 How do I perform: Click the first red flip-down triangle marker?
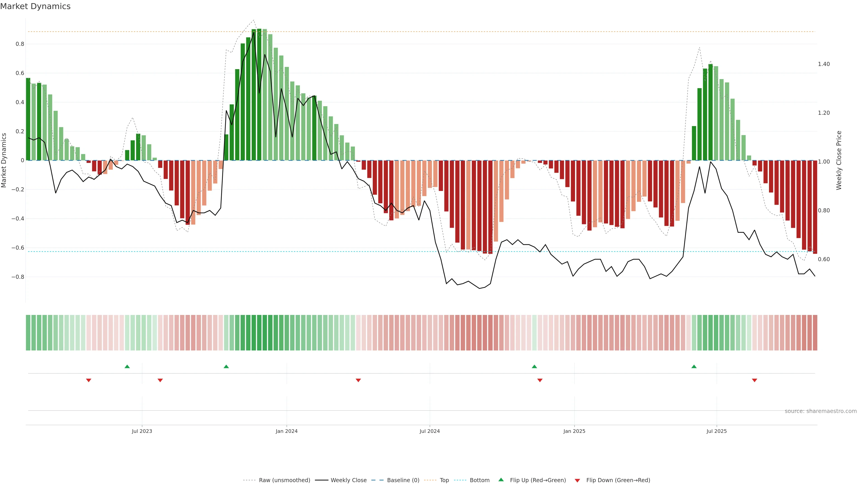pos(89,380)
